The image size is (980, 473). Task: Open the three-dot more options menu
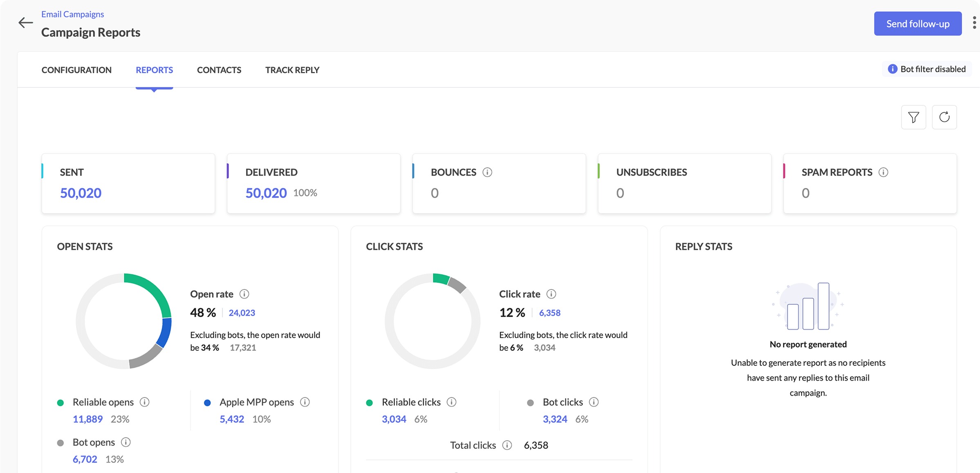[x=974, y=23]
